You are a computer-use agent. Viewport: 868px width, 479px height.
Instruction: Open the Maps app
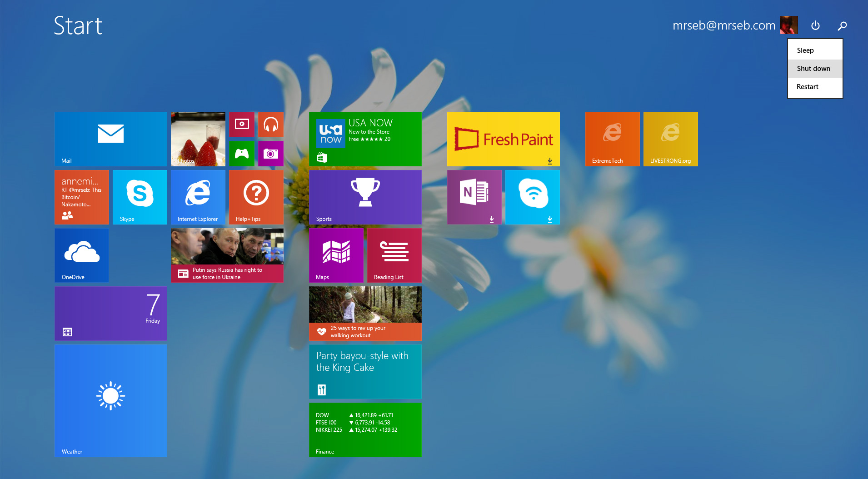(336, 255)
